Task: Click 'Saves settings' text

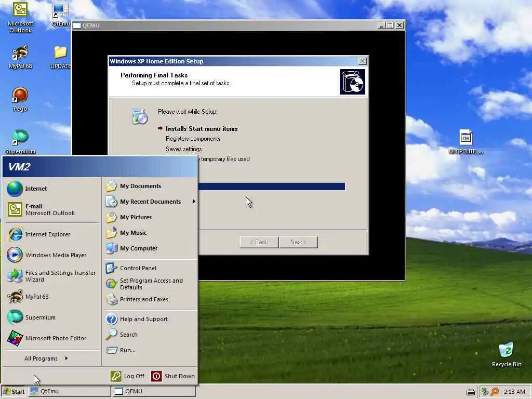Action: pyautogui.click(x=183, y=149)
